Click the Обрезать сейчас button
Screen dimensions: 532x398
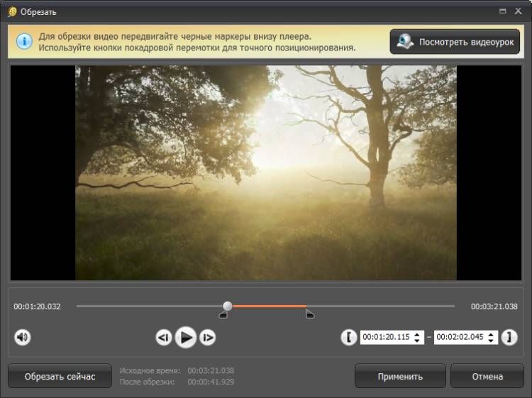click(x=60, y=377)
